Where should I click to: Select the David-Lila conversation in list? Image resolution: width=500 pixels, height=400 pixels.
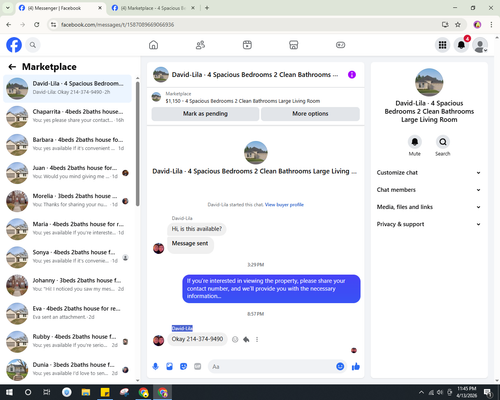67,88
